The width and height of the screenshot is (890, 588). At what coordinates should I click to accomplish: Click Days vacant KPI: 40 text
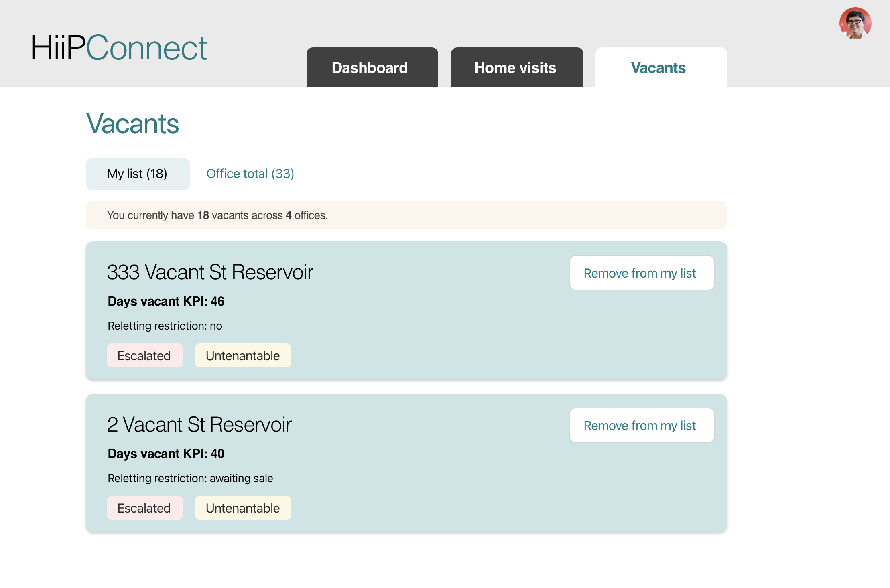coord(166,454)
